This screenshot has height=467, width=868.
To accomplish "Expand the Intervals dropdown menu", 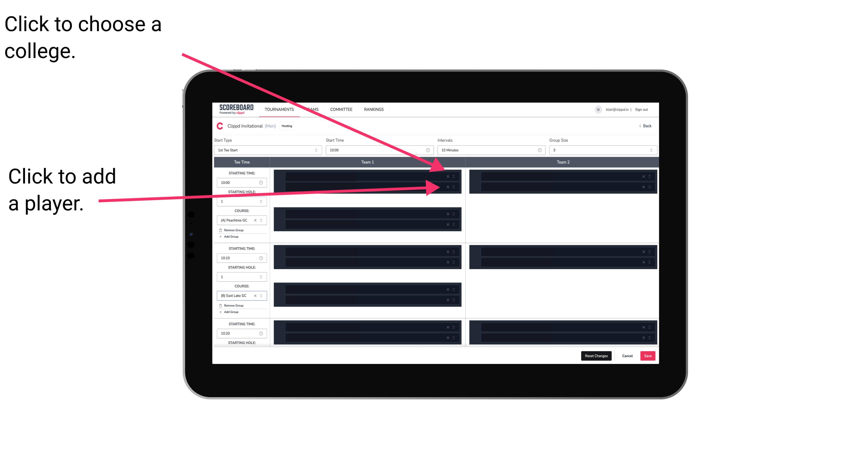I will click(489, 150).
